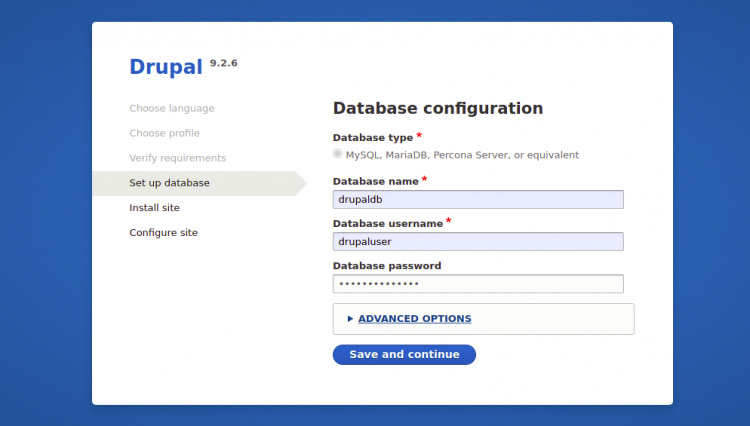Expand the Advanced Options disclosure triangle
This screenshot has width=750, height=426.
click(350, 319)
